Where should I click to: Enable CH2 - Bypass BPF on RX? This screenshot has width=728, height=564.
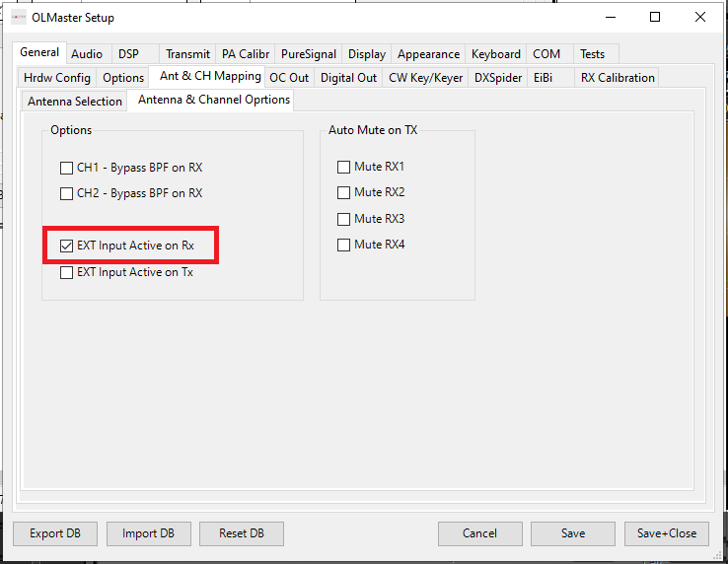click(67, 193)
